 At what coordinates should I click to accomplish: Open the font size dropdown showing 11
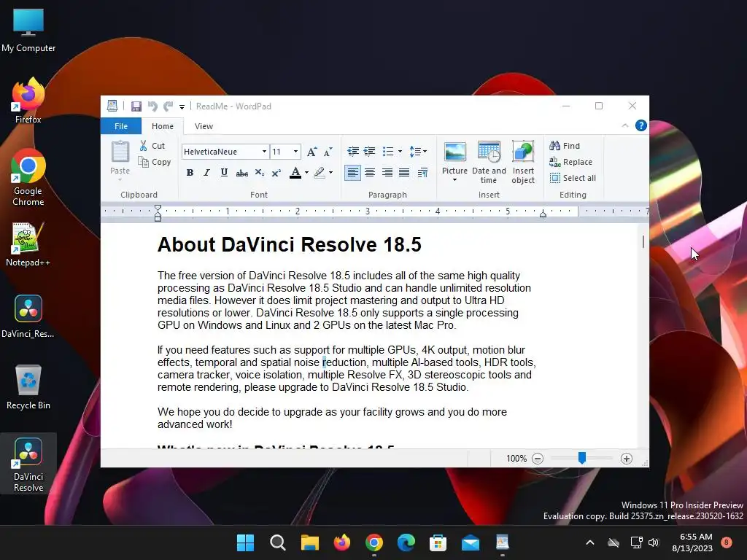point(296,152)
